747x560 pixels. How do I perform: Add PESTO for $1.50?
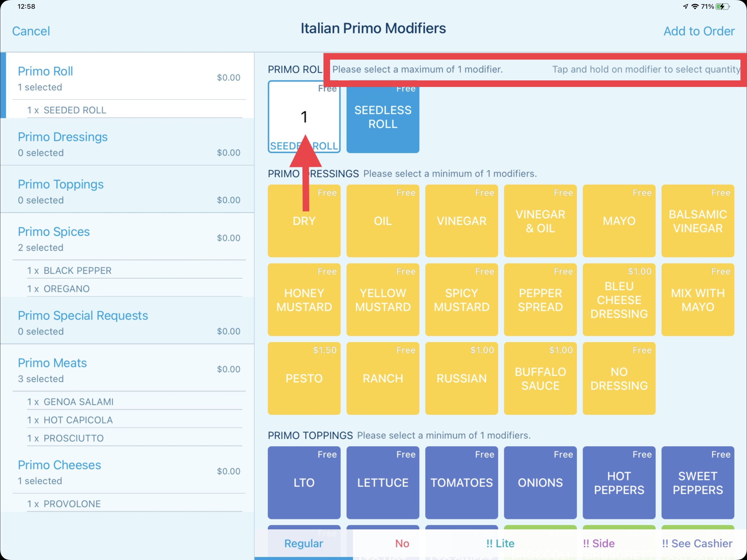304,378
